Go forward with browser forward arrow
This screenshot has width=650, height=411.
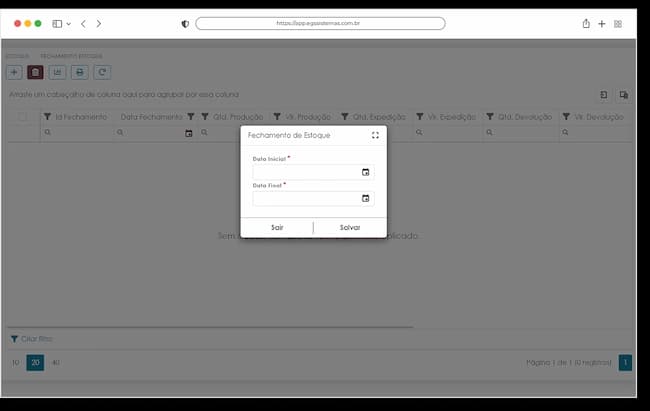[99, 24]
